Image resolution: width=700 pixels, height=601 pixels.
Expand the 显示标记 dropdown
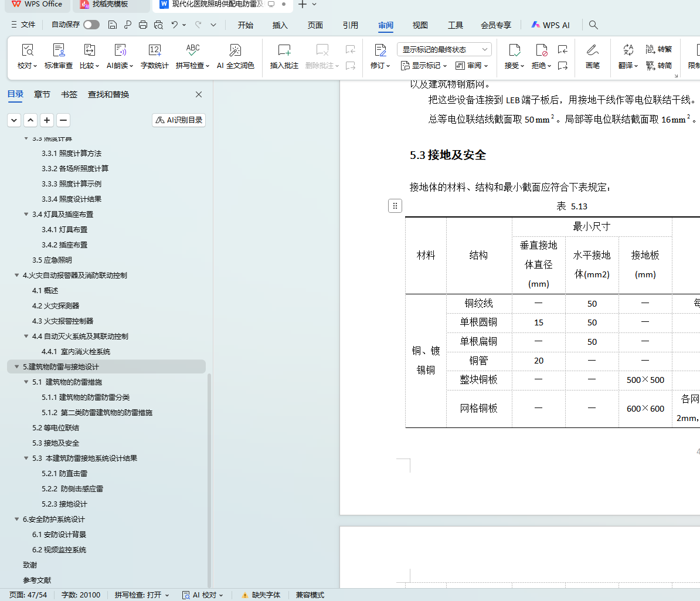pyautogui.click(x=424, y=66)
